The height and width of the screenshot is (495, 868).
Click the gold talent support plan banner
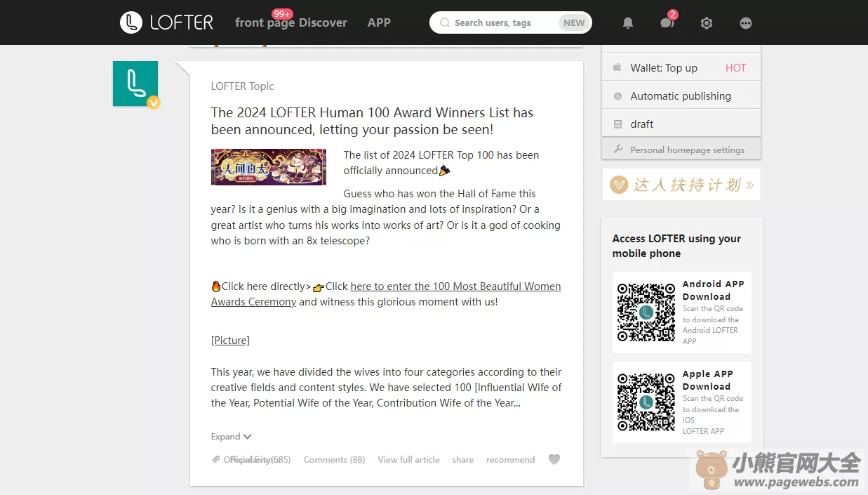[681, 185]
